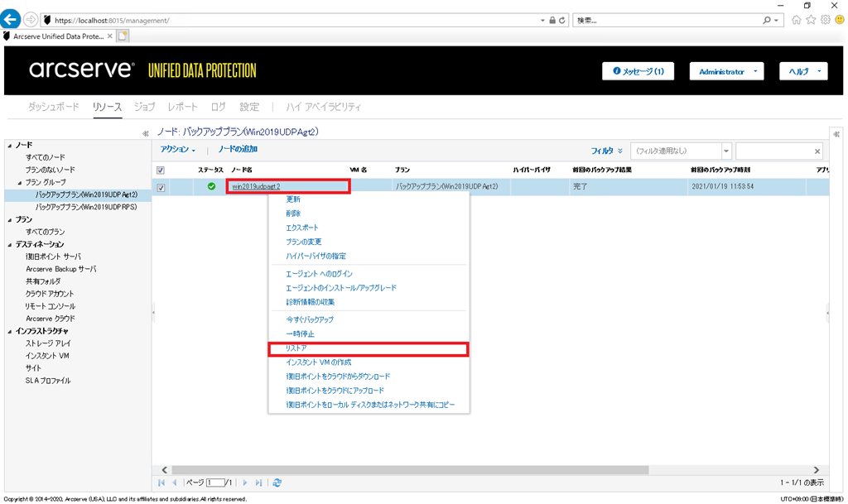
Task: Choose リストア from the context menu
Action: [296, 348]
